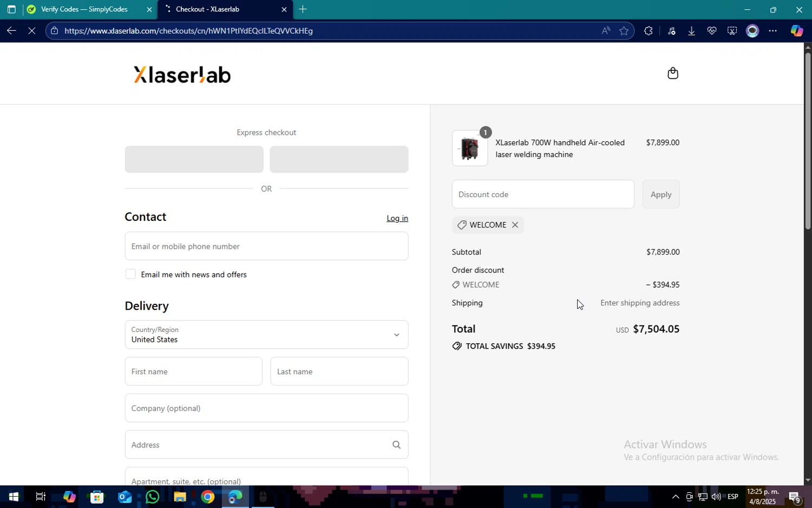Open the Copilot sidebar icon
812x508 pixels.
[x=797, y=31]
